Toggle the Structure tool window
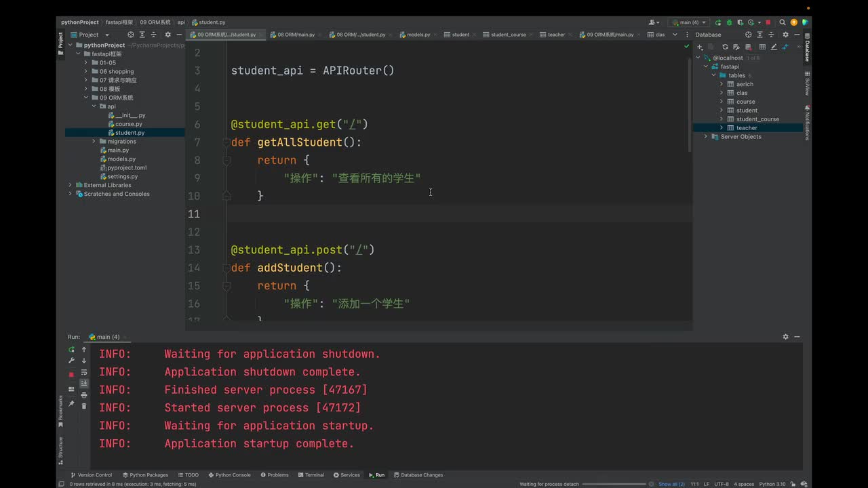 tap(60, 450)
